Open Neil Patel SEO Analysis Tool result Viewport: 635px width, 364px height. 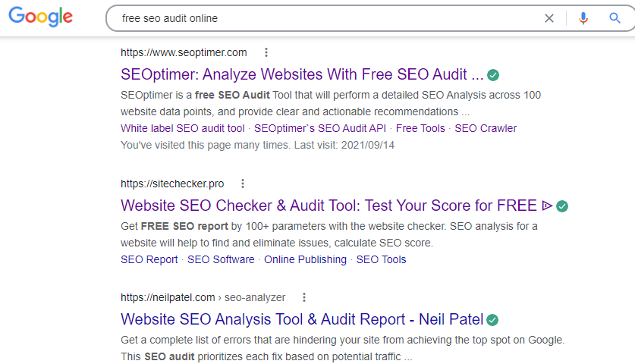pyautogui.click(x=302, y=319)
